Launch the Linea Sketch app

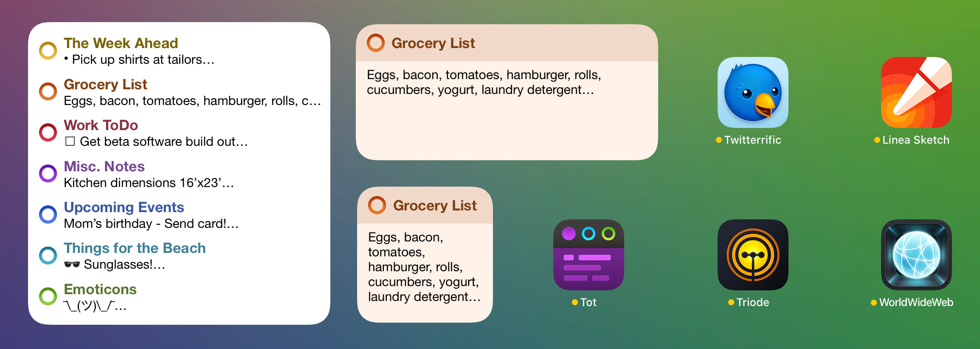point(916,92)
